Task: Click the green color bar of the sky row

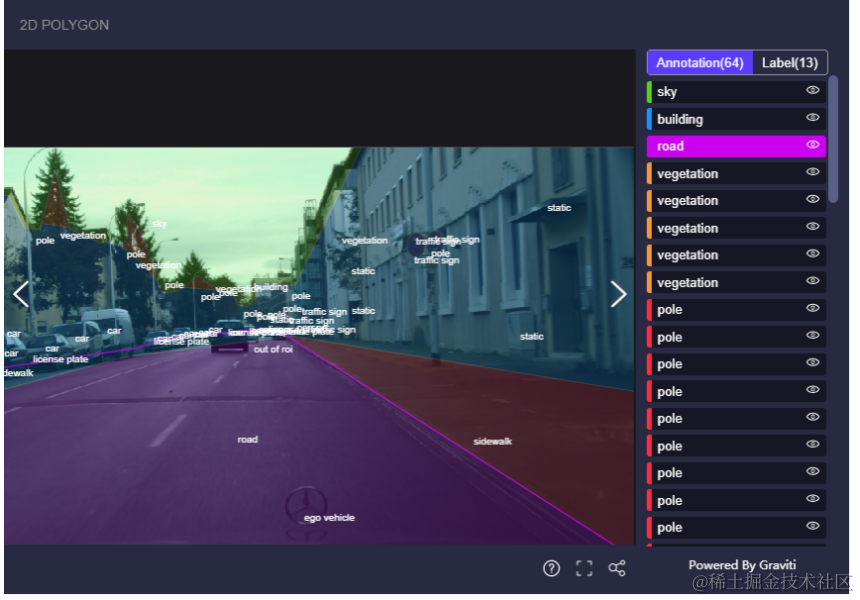Action: click(649, 92)
